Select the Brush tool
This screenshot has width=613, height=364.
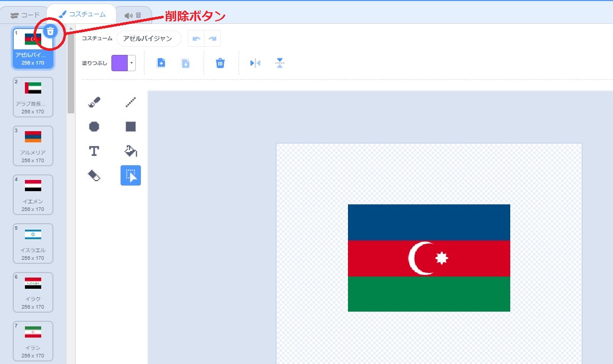pos(94,102)
